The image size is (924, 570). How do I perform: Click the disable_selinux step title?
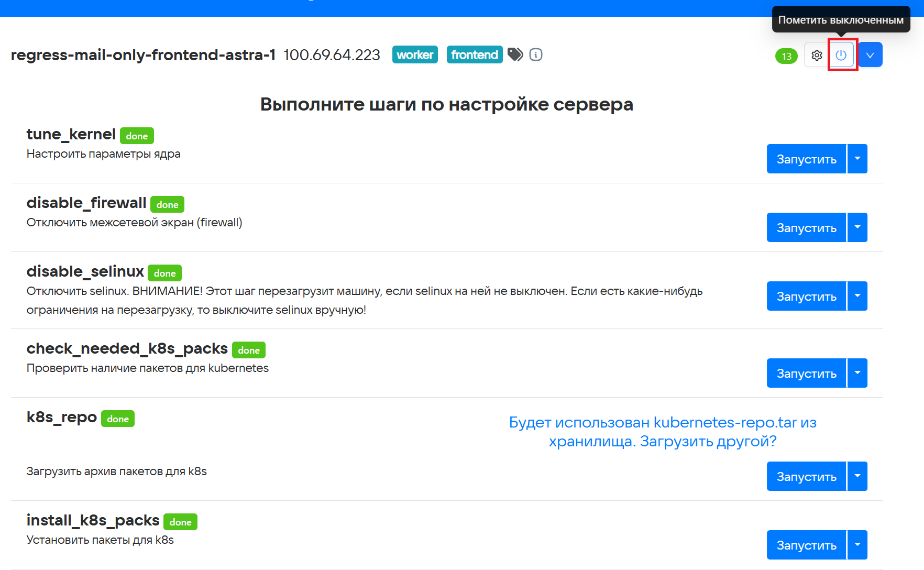click(85, 271)
